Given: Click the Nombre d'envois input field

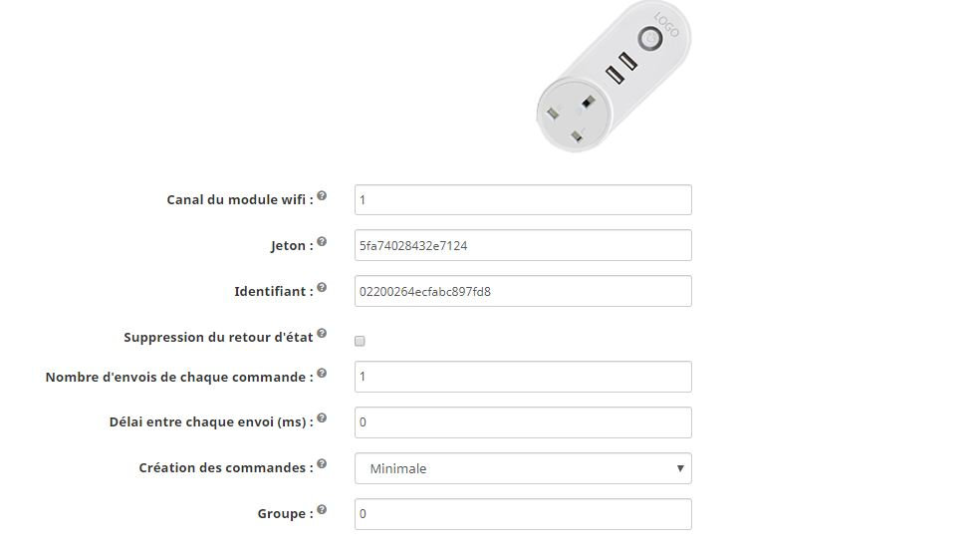Looking at the screenshot, I should click(522, 377).
